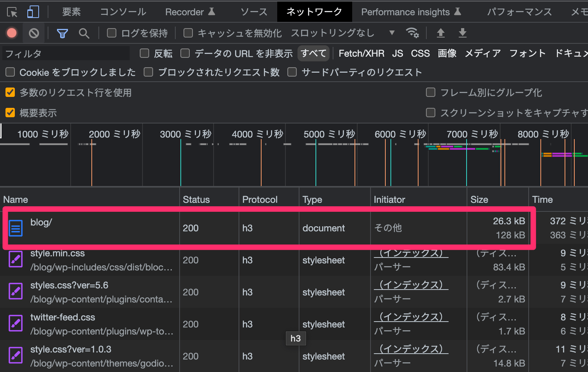This screenshot has width=588, height=372.
Task: Check スクリーンショットをキャプチャ checkbox
Action: pos(431,113)
